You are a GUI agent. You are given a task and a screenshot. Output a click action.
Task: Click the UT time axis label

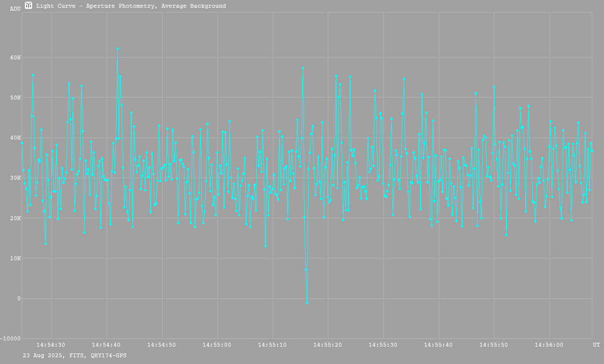(x=596, y=345)
